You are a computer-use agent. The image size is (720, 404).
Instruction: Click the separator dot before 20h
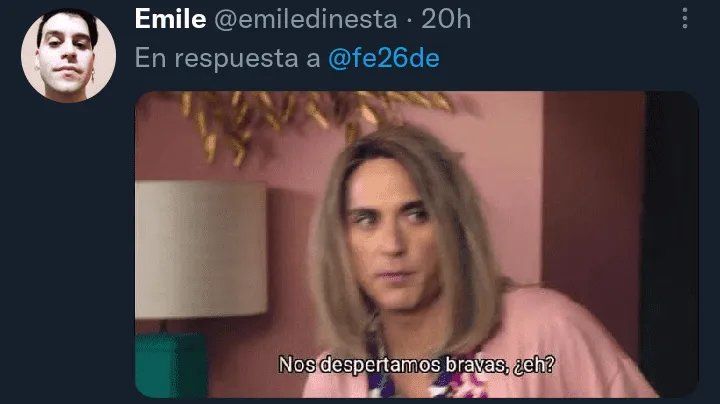pos(410,20)
